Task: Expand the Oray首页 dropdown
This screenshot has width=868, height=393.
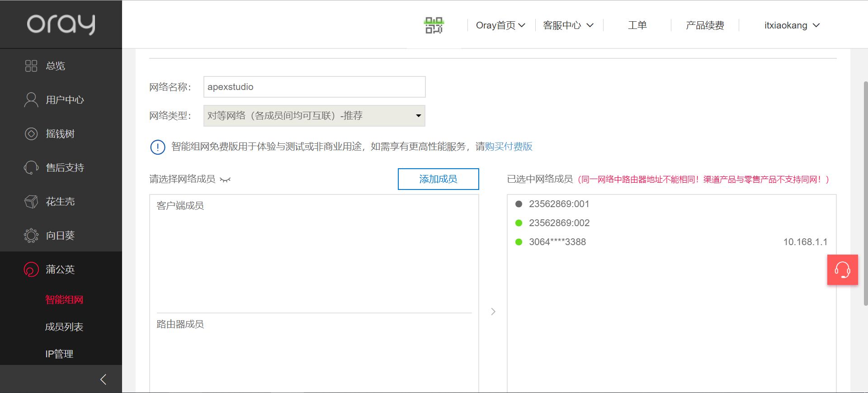Action: tap(500, 25)
